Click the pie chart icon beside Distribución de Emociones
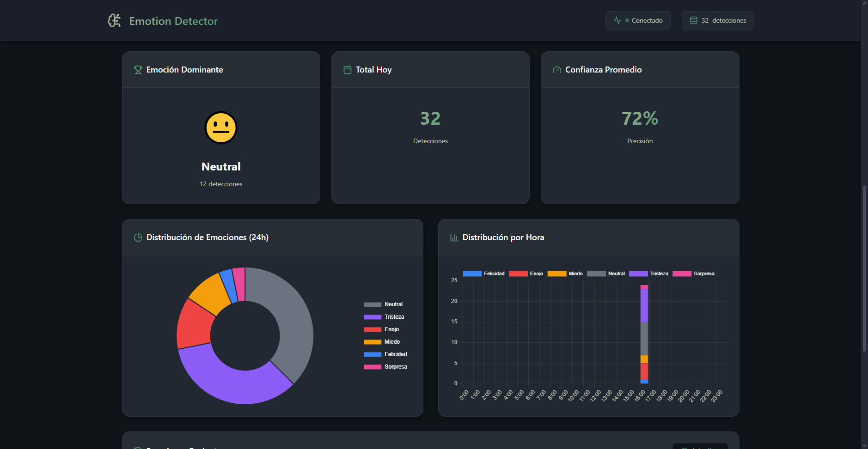The height and width of the screenshot is (449, 868). (138, 237)
